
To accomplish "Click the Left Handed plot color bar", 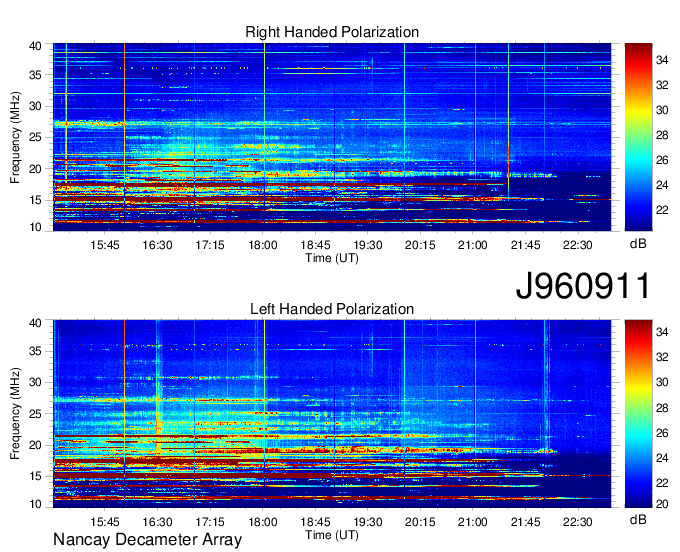I will point(638,414).
